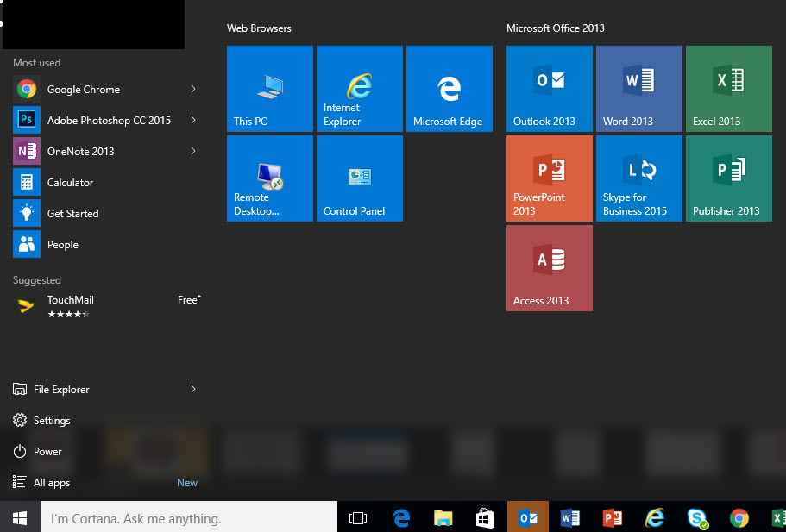The height and width of the screenshot is (532, 786).
Task: Launch PowerPoint 2013 tile
Action: coord(550,178)
